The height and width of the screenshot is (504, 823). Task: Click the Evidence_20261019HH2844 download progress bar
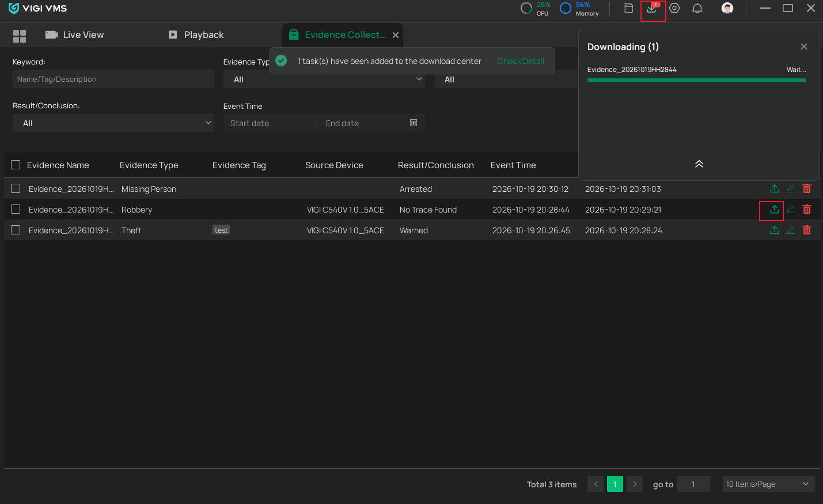coord(697,80)
